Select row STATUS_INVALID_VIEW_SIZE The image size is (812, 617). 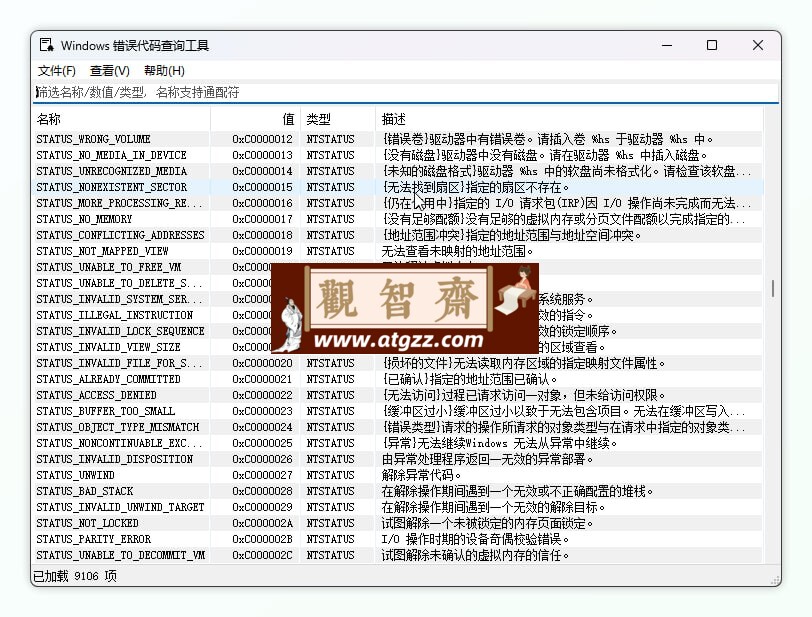tap(398, 348)
